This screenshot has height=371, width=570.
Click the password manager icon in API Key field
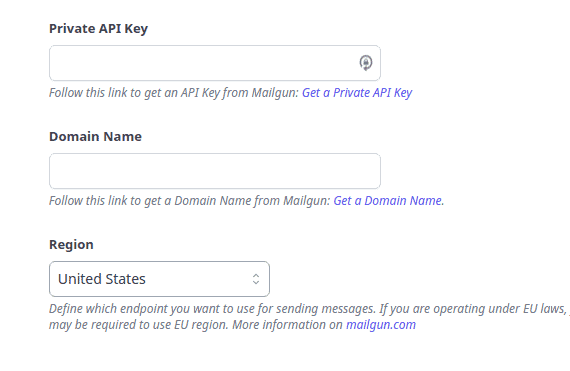(366, 63)
